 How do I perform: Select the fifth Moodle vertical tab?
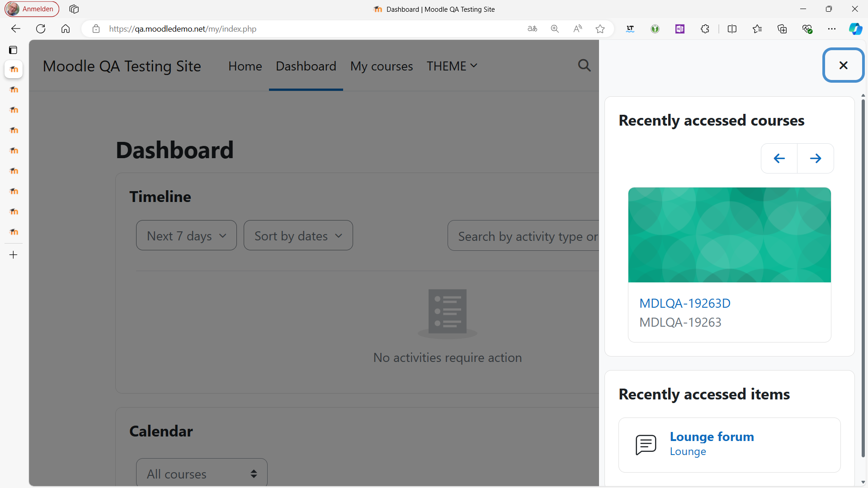(x=14, y=150)
